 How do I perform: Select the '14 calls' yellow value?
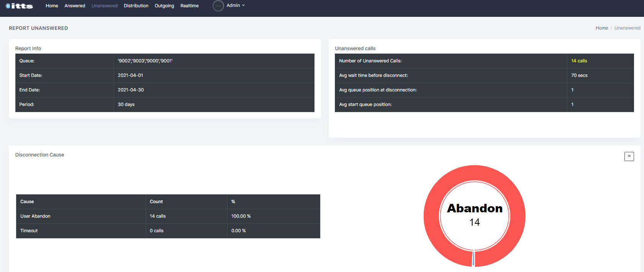click(579, 61)
